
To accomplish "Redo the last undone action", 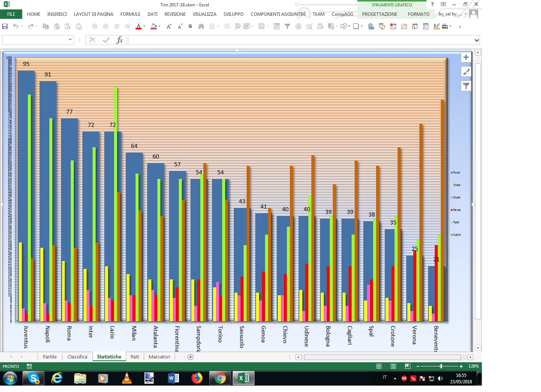I will (x=30, y=26).
